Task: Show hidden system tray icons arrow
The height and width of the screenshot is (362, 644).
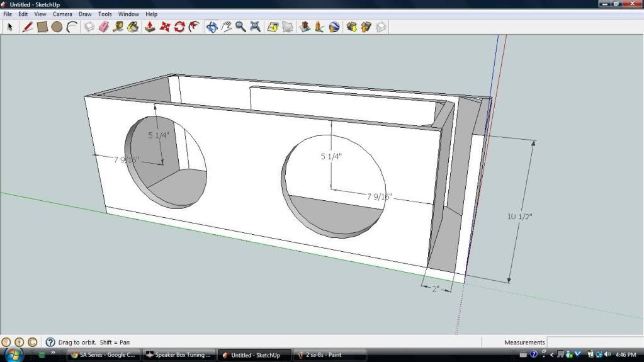Action: (x=551, y=354)
